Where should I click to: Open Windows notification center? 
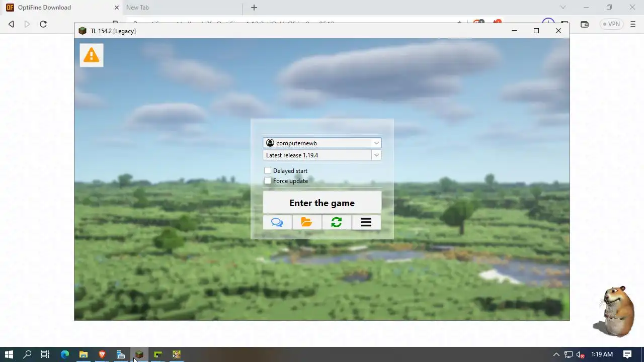point(627,354)
